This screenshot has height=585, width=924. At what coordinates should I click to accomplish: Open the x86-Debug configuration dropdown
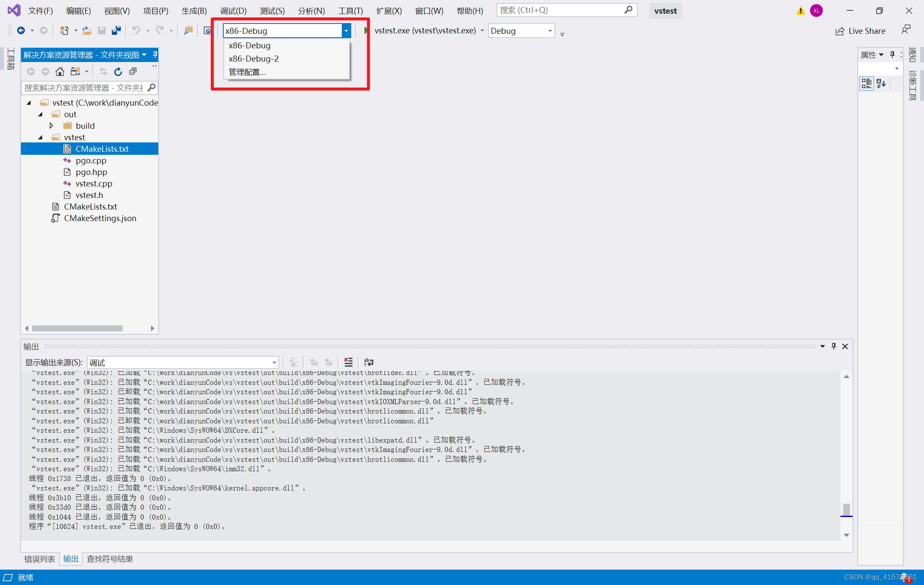346,30
